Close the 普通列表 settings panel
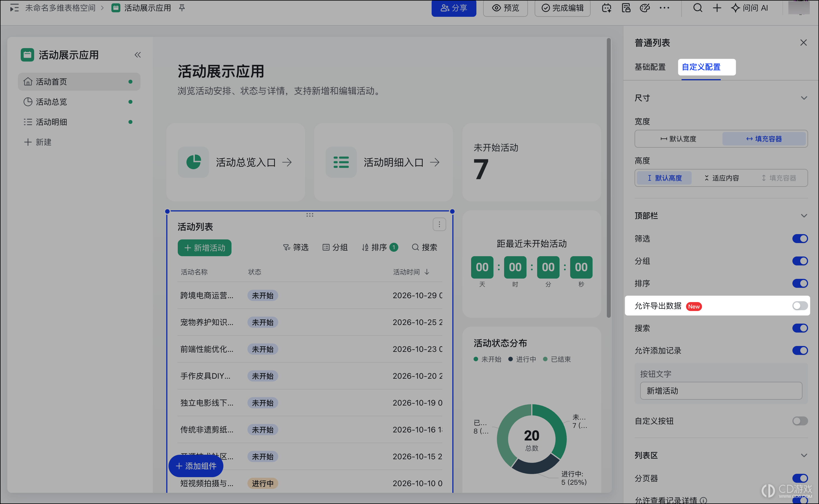The height and width of the screenshot is (504, 819). 803,43
